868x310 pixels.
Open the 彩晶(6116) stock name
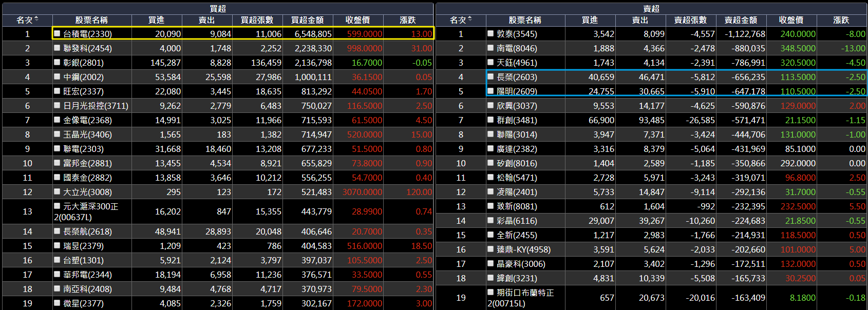click(x=517, y=221)
